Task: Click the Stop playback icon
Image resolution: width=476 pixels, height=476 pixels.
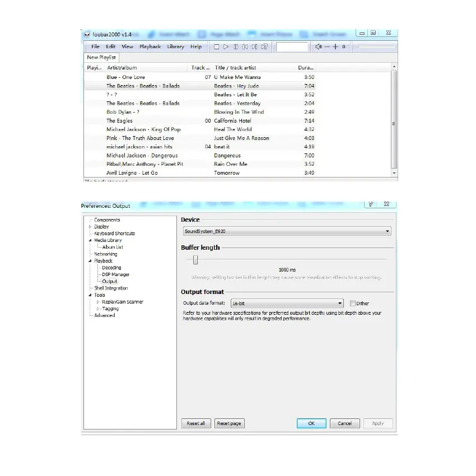Action: pos(217,46)
